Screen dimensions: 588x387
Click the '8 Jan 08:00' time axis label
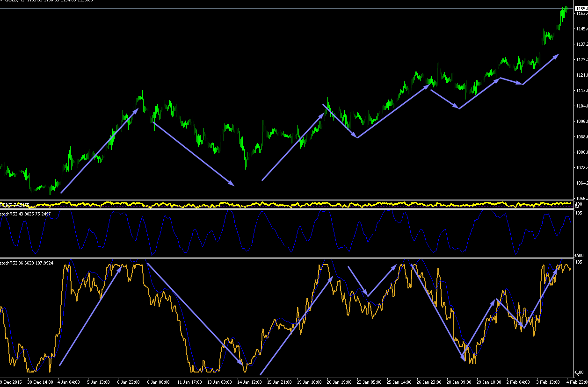pyautogui.click(x=159, y=382)
